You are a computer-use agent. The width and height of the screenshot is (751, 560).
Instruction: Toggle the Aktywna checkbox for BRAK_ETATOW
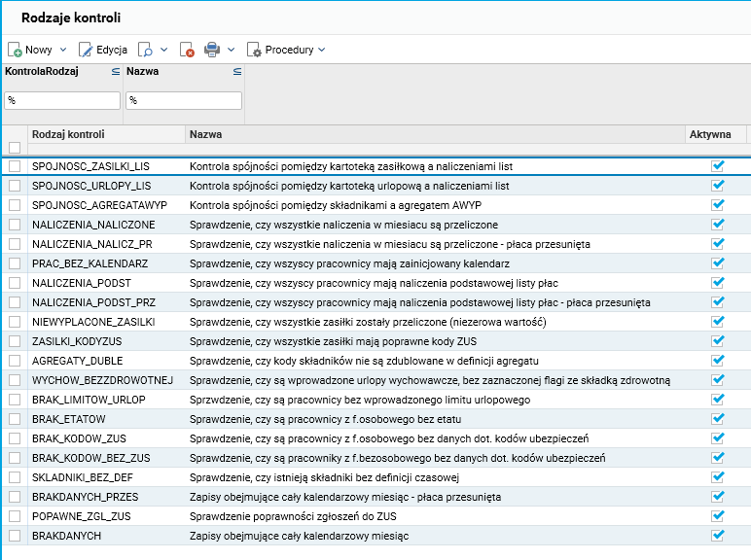718,419
